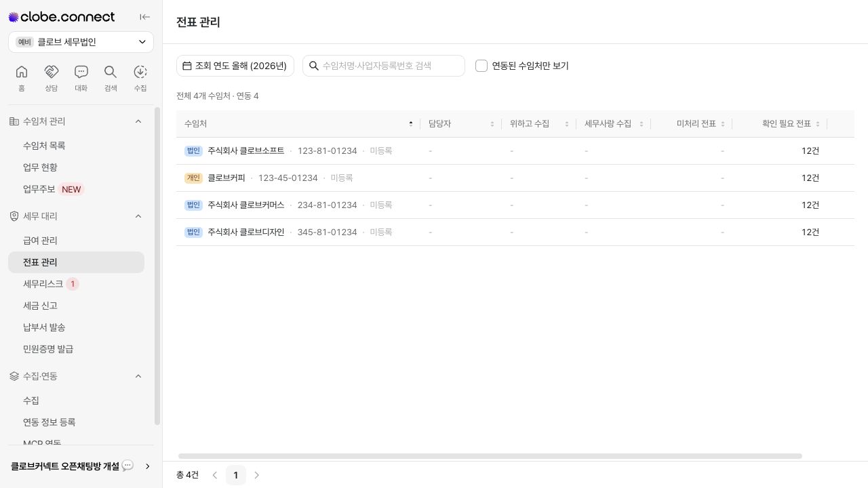Image resolution: width=868 pixels, height=488 pixels.
Task: Open the 클로브 세무법인 workspace dropdown
Action: pos(81,42)
